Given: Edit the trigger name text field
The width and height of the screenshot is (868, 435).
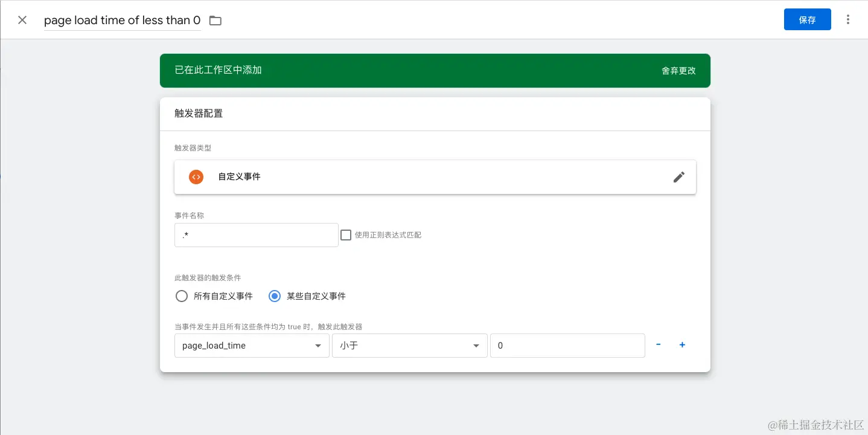Looking at the screenshot, I should tap(122, 20).
